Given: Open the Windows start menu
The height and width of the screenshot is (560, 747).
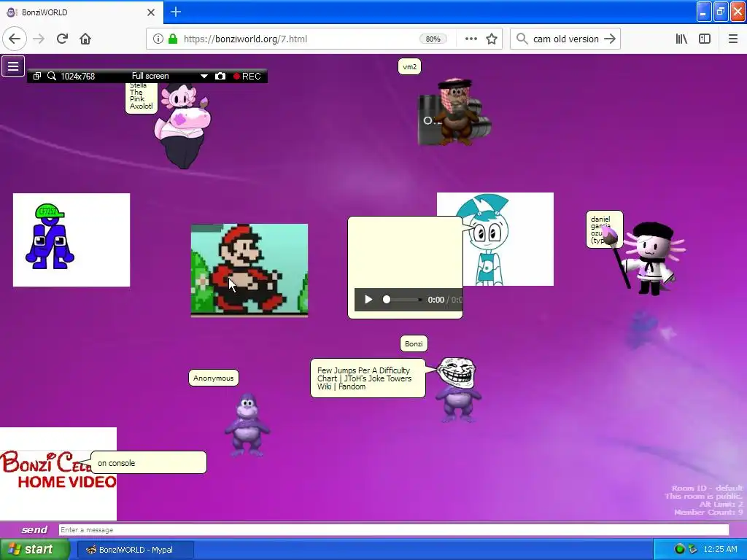Looking at the screenshot, I should pyautogui.click(x=34, y=550).
